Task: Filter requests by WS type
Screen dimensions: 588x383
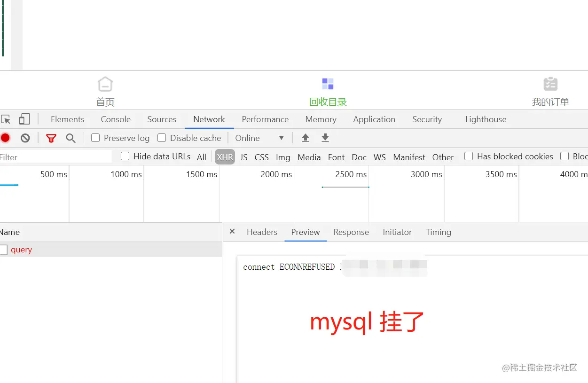Action: (x=380, y=157)
